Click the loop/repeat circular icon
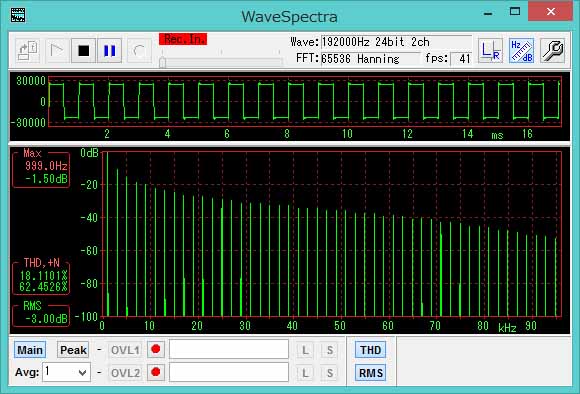Screen dimensions: 580x394 [x=139, y=50]
